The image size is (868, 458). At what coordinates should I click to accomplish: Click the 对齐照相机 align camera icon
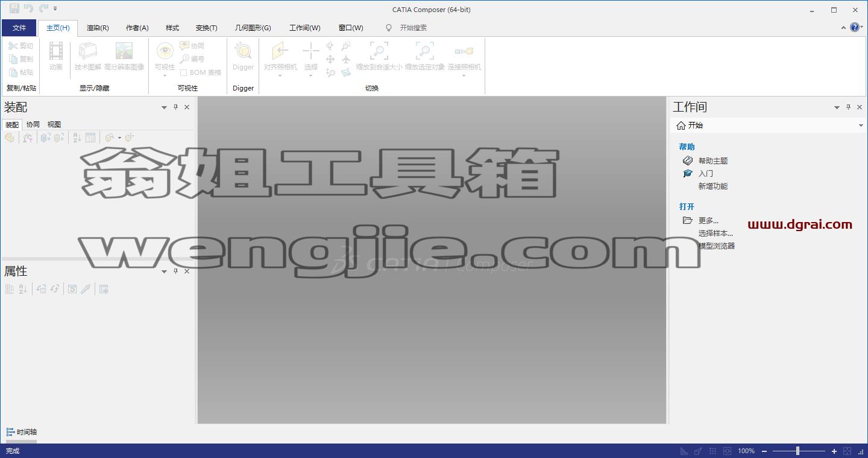280,51
